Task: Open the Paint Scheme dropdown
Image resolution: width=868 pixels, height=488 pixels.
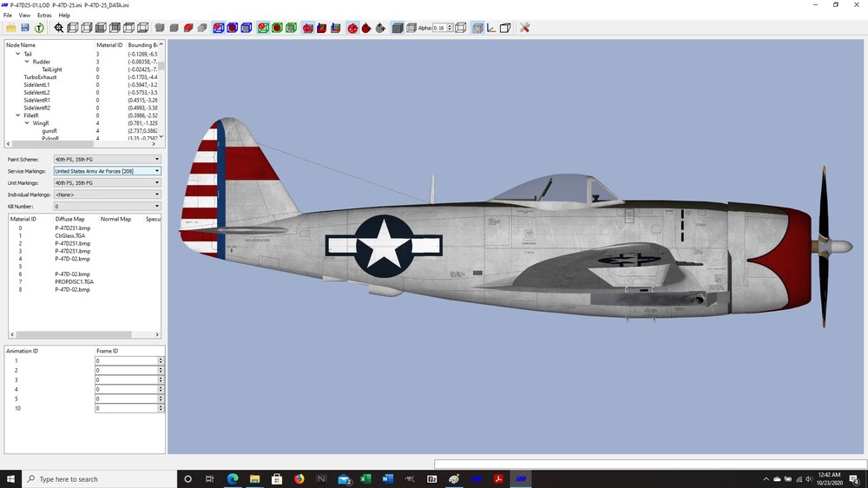Action: (x=108, y=159)
